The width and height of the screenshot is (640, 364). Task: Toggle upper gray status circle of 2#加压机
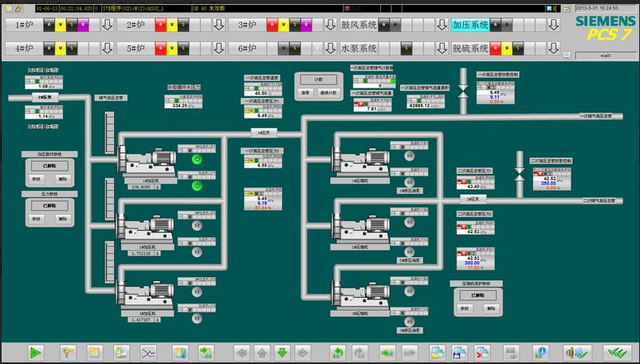pyautogui.click(x=197, y=225)
